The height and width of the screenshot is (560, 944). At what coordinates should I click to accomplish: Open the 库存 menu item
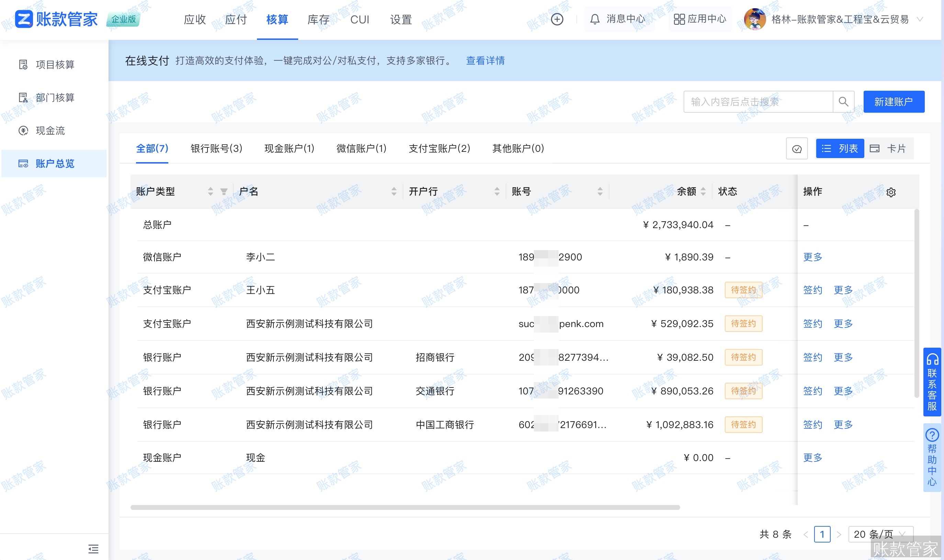[319, 19]
